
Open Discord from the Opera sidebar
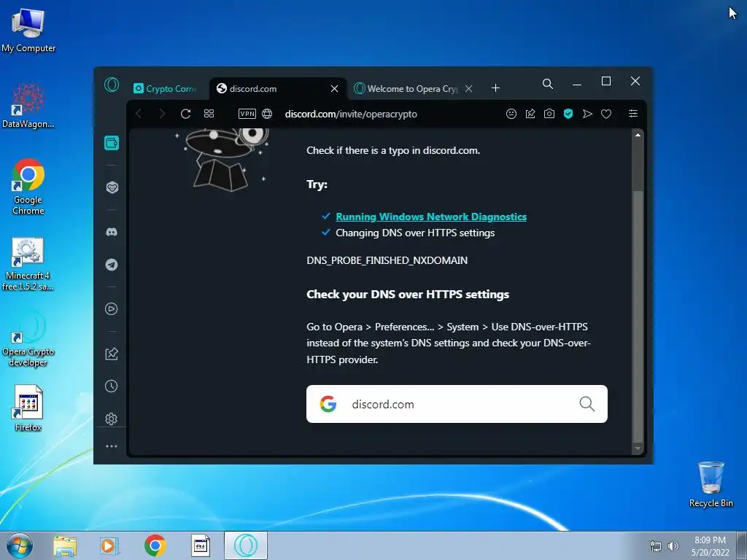(x=112, y=232)
